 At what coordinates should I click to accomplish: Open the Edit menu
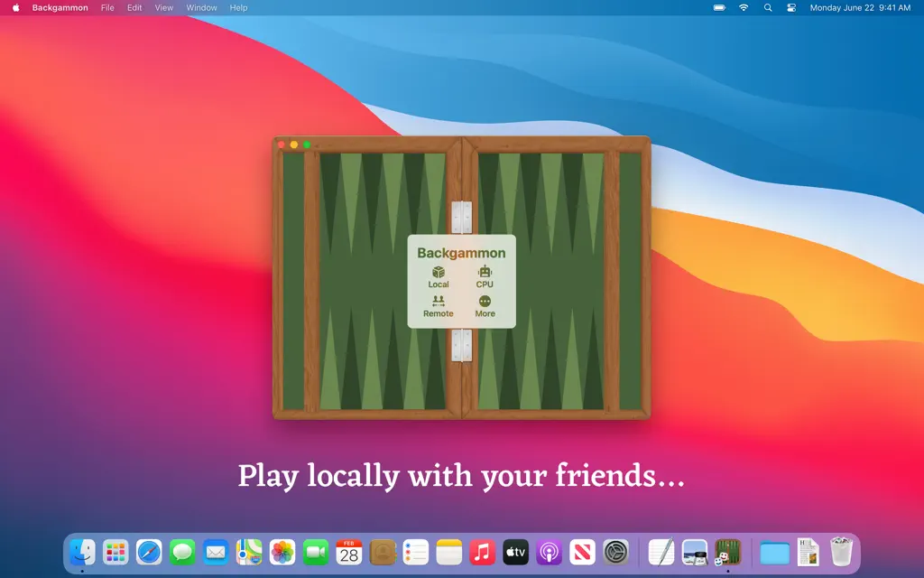[134, 7]
